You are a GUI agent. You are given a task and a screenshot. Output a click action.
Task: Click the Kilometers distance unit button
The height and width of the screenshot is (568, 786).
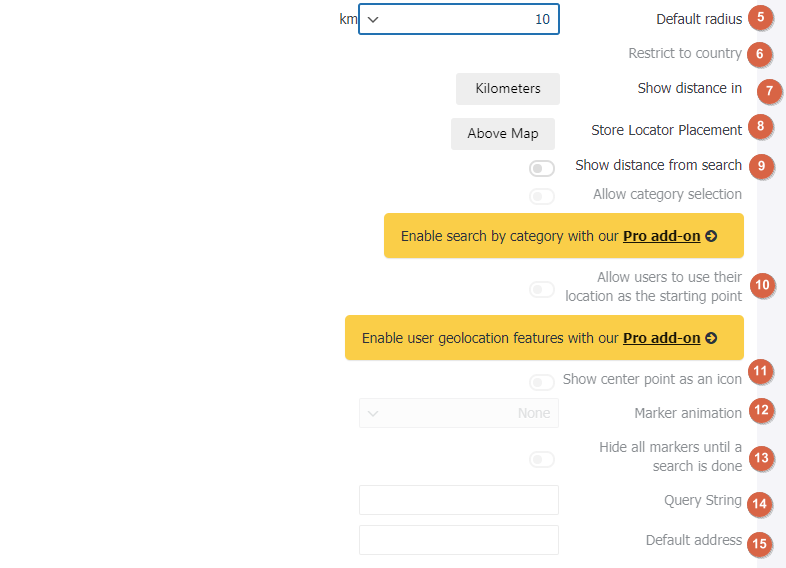click(508, 89)
